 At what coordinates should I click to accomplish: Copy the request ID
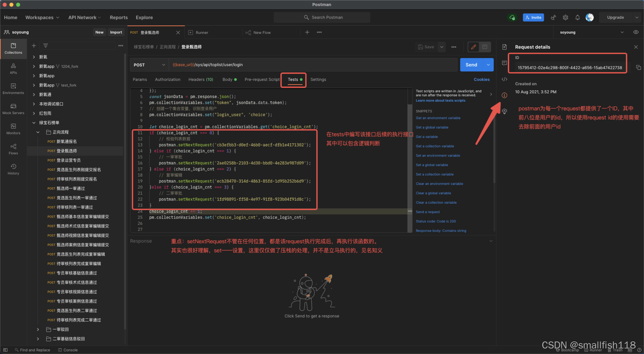(x=638, y=67)
